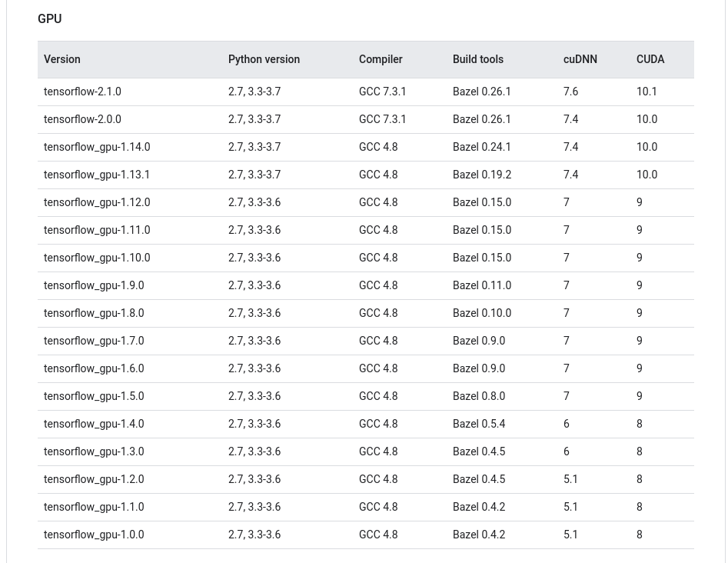Select tensorflow_gpu-1.5.0 cell

click(94, 396)
